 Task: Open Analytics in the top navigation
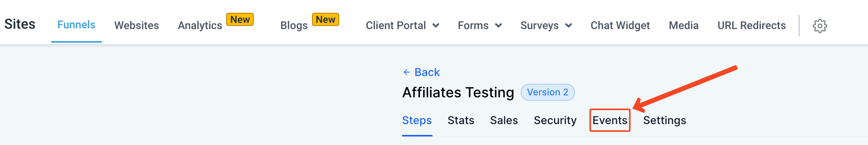(200, 26)
